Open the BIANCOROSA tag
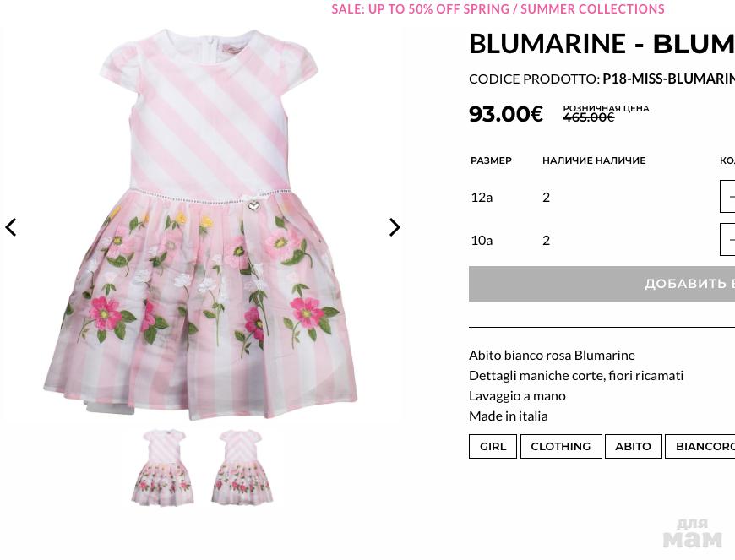The image size is (735, 560). [705, 446]
